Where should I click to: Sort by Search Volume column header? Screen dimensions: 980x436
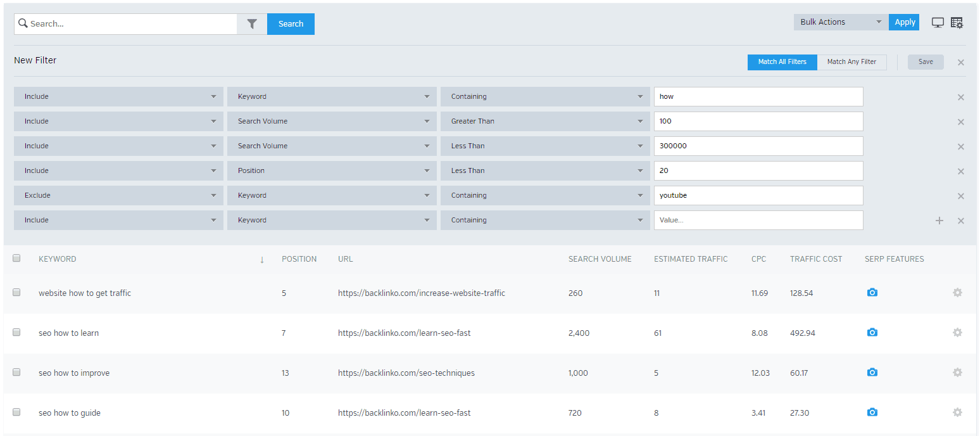click(x=600, y=259)
